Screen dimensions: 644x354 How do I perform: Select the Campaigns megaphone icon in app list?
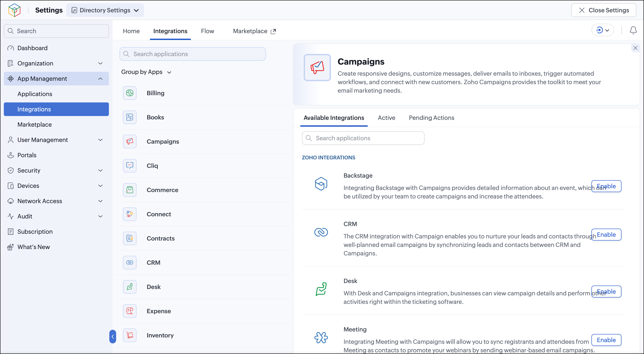pos(130,142)
